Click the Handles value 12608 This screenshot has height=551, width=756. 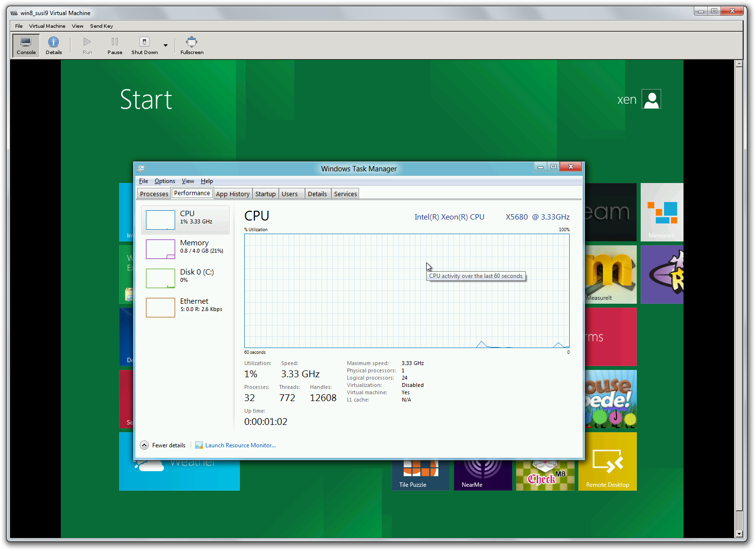pyautogui.click(x=323, y=398)
